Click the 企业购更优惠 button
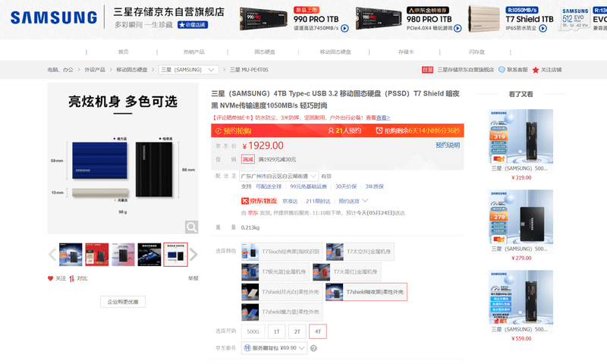 123,302
